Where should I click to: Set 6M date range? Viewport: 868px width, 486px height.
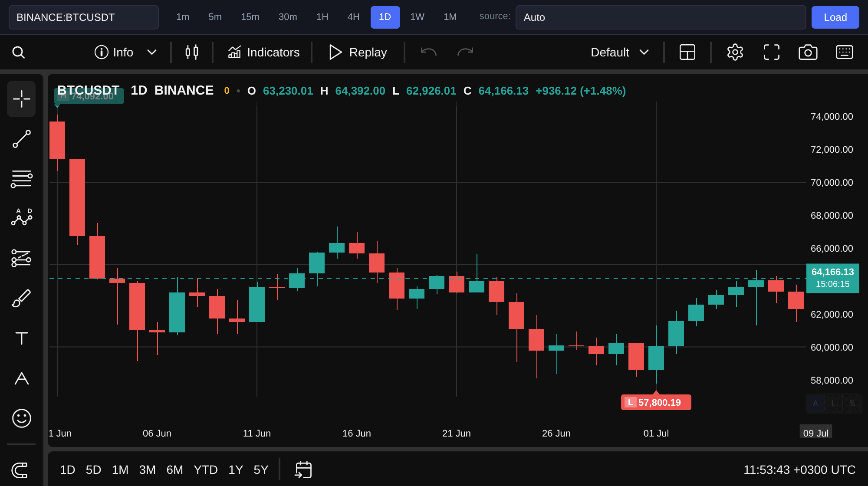(174, 470)
